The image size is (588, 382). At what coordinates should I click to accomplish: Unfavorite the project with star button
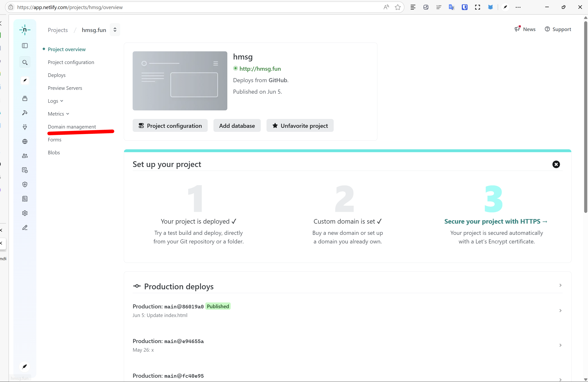tap(300, 126)
